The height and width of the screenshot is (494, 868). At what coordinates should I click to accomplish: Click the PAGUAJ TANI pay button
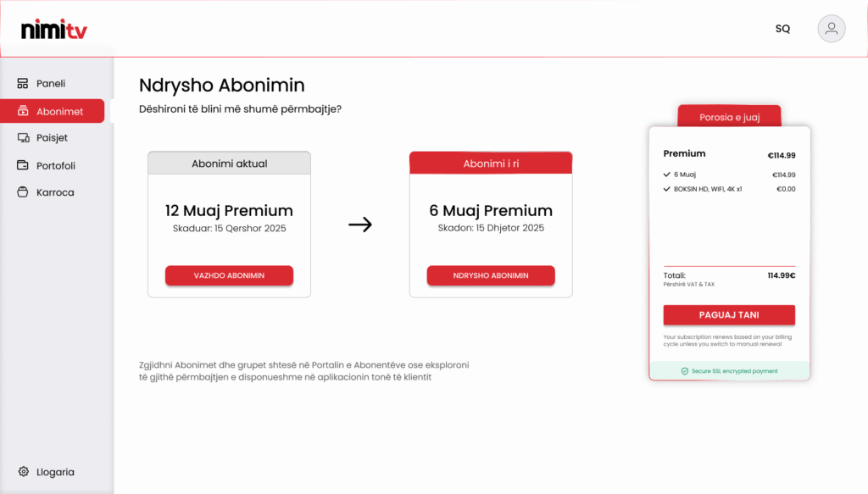click(x=729, y=314)
